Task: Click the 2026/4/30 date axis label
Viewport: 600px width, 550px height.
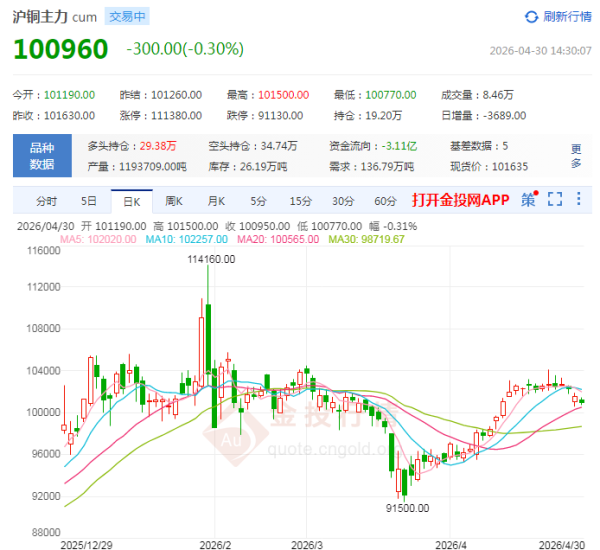Action: 562,545
